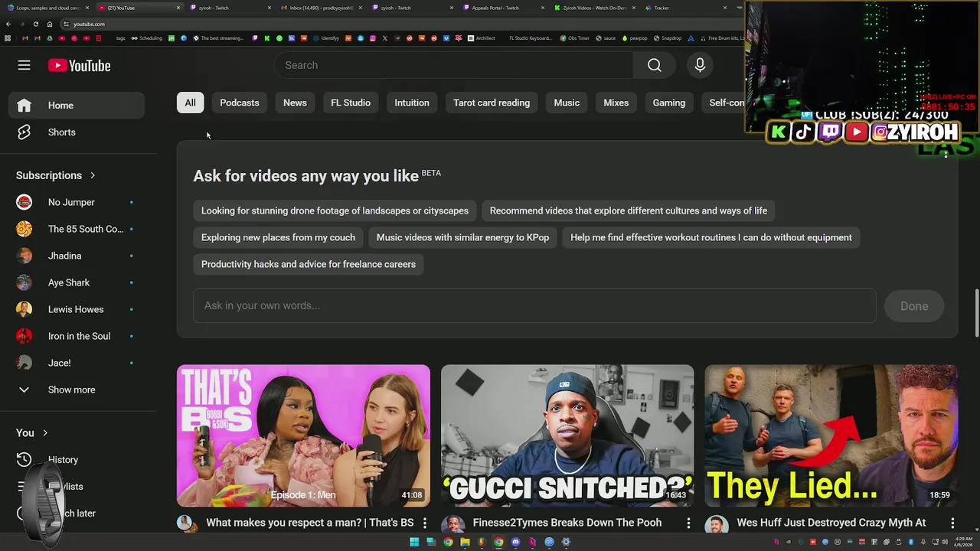Click the page vertical scrollbar thumb

point(976,311)
